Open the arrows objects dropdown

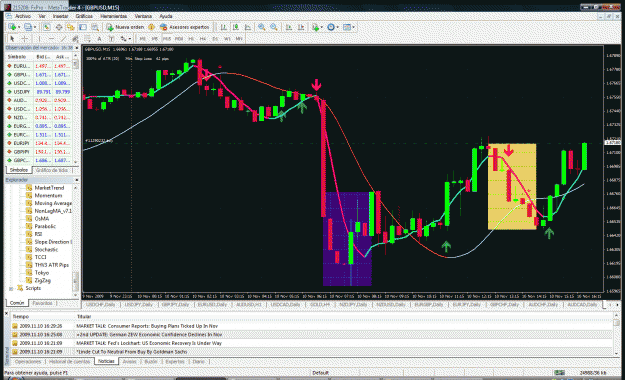(126, 38)
